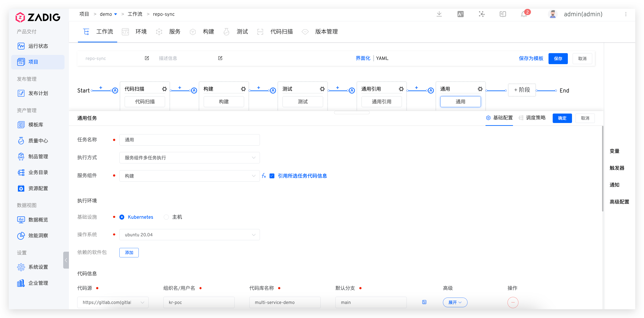Uncheck 引用所选任务代码信息 checkbox
This screenshot has height=318, width=644.
(272, 176)
